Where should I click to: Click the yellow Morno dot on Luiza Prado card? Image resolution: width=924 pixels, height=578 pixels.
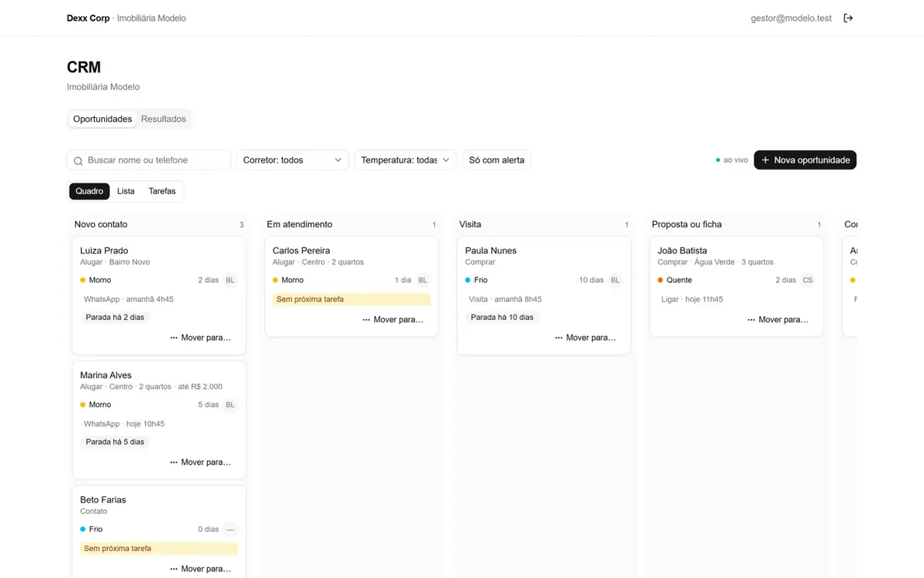point(82,281)
